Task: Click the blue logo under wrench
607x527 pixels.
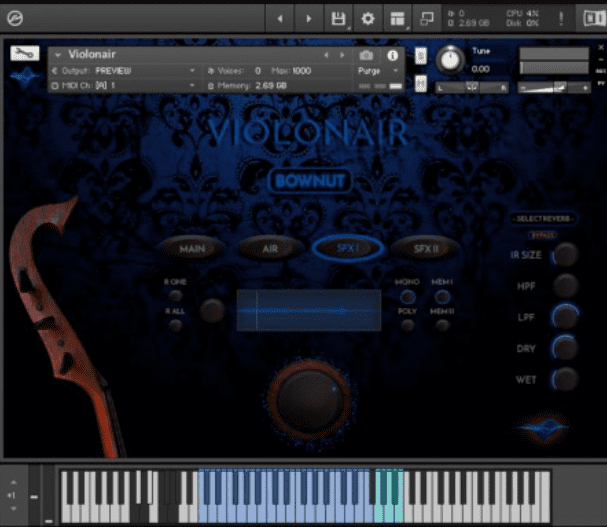Action: point(25,75)
